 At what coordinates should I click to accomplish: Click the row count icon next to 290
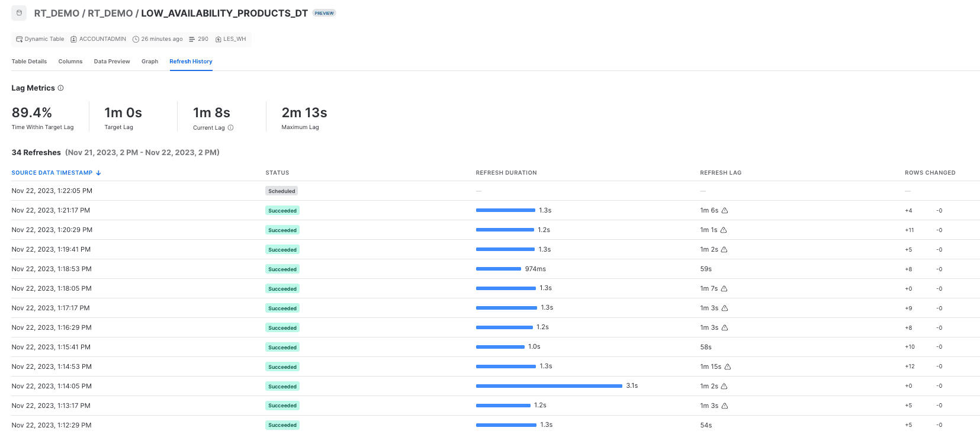coord(192,39)
